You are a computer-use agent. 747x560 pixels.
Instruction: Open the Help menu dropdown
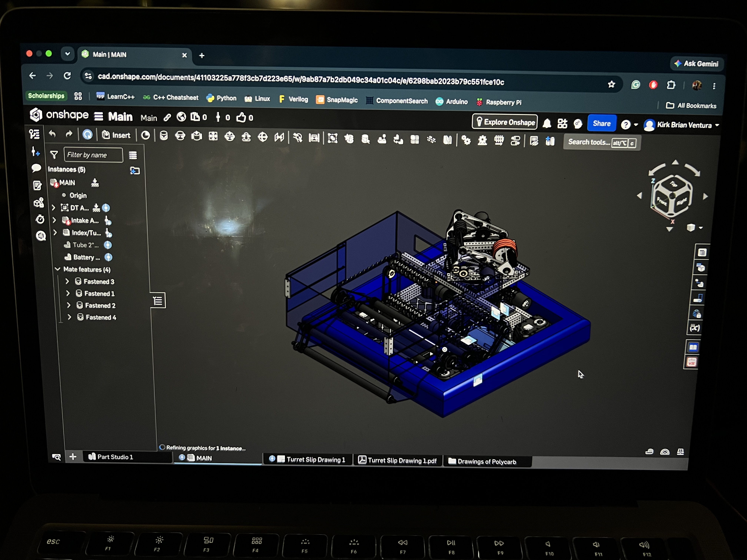click(x=629, y=125)
